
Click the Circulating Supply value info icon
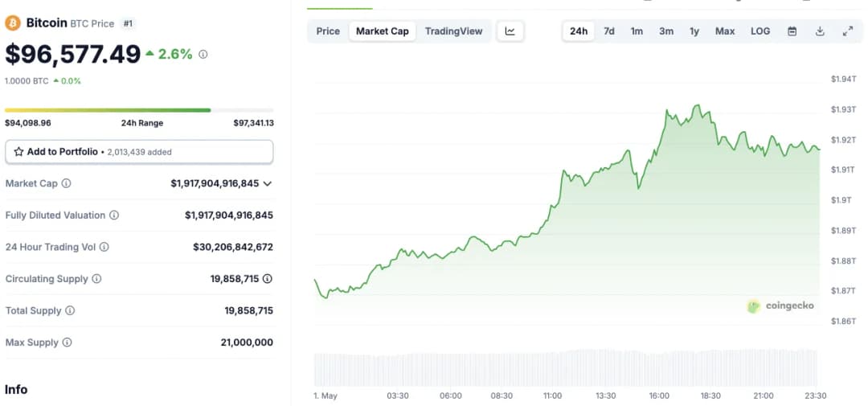click(268, 279)
